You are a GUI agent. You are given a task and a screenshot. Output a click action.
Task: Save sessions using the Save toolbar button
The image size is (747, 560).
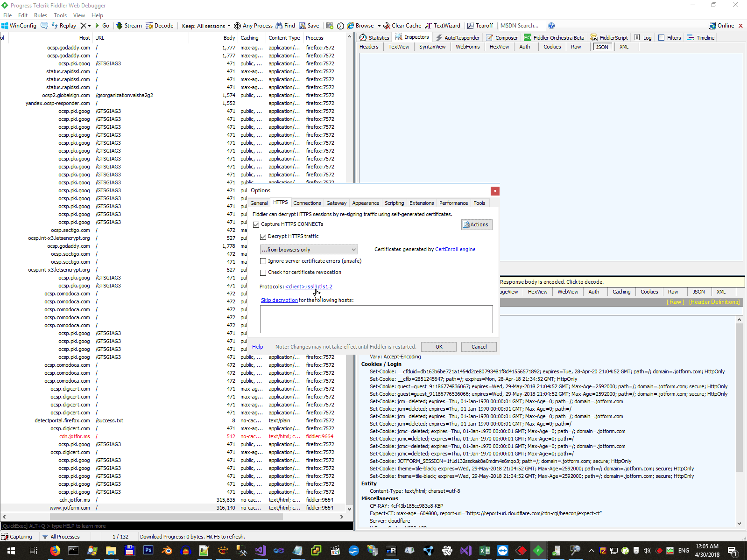click(x=309, y=26)
